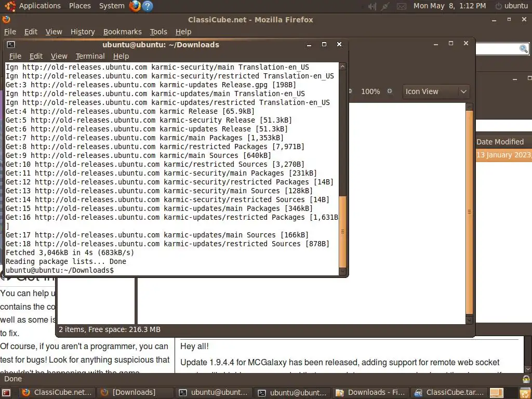Click the zoom in icon next to 100%

pyautogui.click(x=390, y=91)
